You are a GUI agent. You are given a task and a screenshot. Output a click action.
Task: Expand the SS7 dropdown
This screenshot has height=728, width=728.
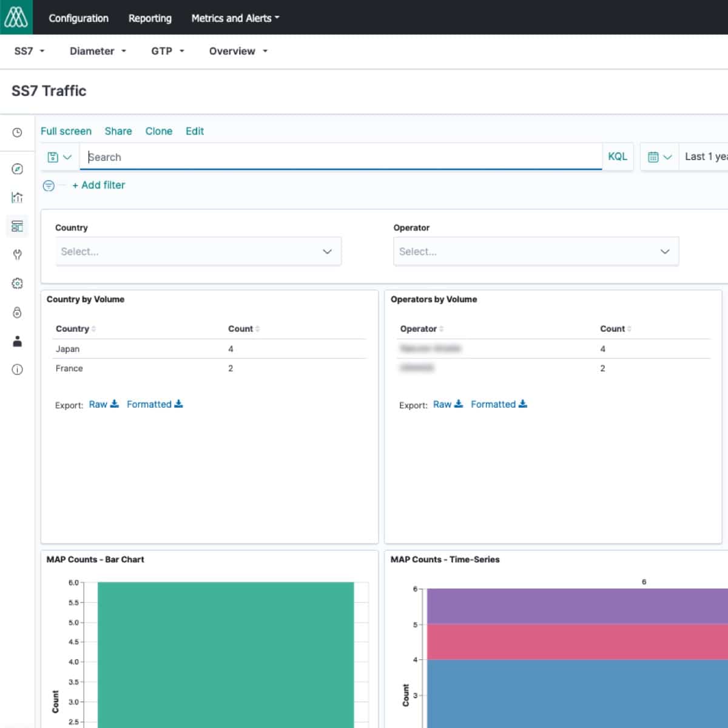[x=29, y=51]
